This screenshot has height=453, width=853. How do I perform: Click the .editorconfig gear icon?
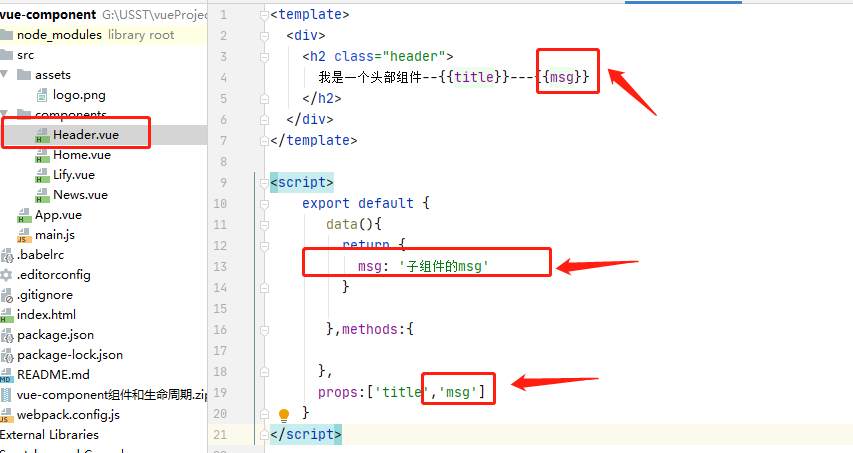(x=7, y=275)
